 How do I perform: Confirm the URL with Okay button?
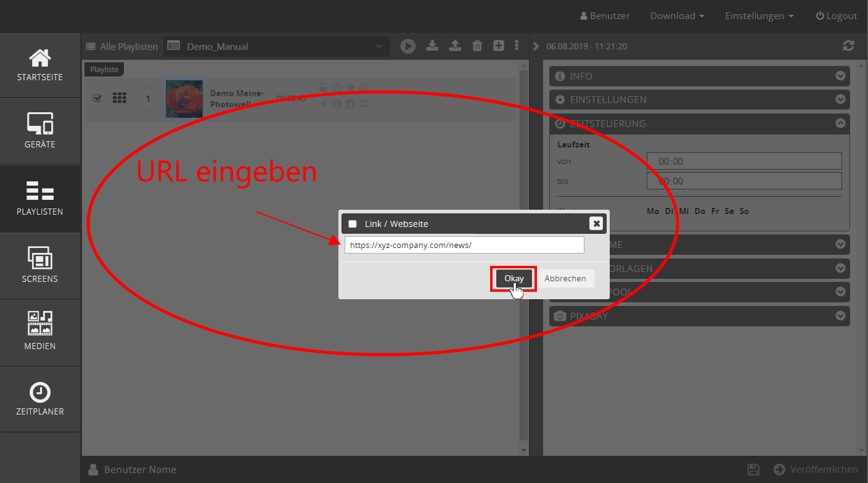click(x=514, y=279)
